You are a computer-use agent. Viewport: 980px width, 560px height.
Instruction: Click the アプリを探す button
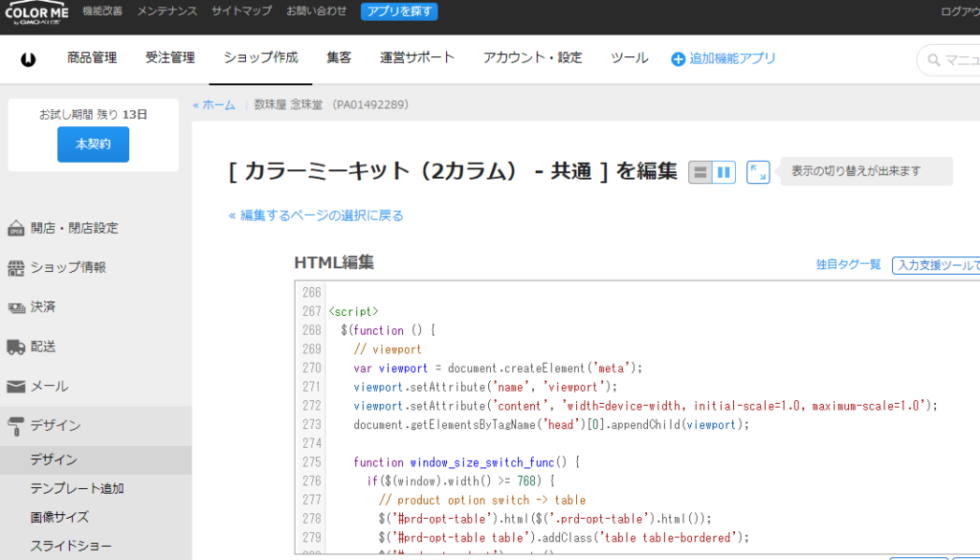click(399, 11)
